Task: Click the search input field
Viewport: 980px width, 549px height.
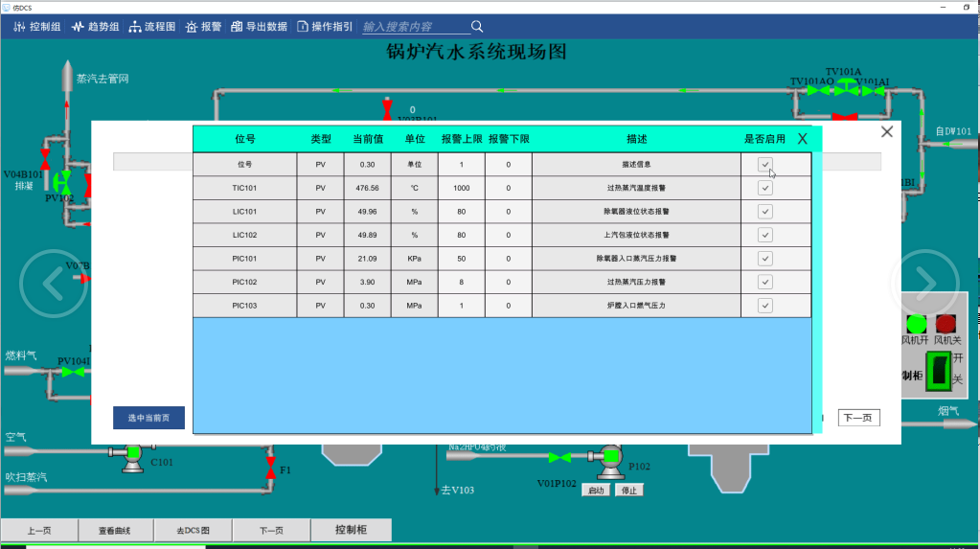Action: coord(412,27)
